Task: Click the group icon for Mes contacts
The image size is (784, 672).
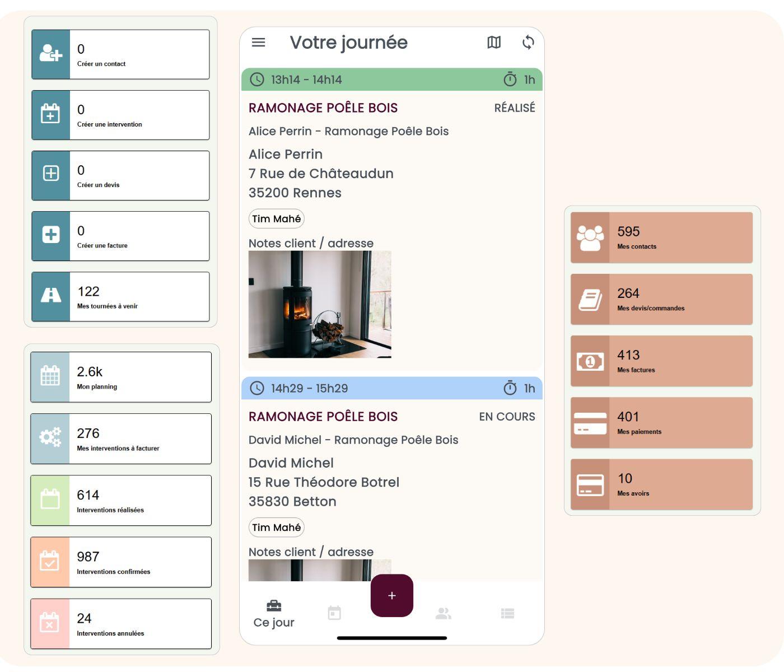Action: pyautogui.click(x=590, y=238)
